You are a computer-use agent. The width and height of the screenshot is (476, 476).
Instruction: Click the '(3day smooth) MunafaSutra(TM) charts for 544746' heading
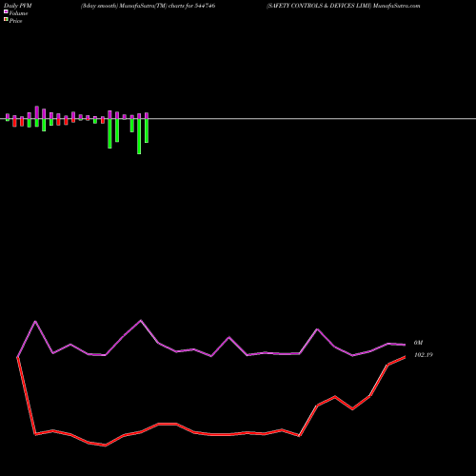pos(149,6)
